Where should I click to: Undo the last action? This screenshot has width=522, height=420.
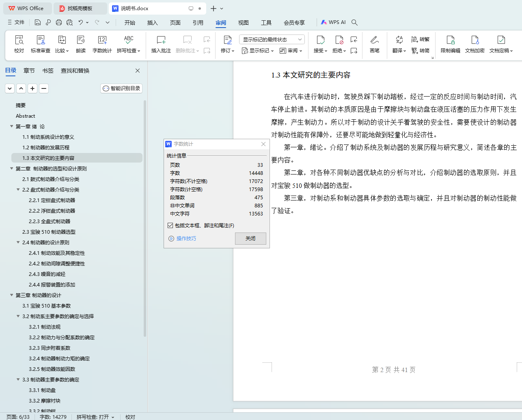pos(81,22)
